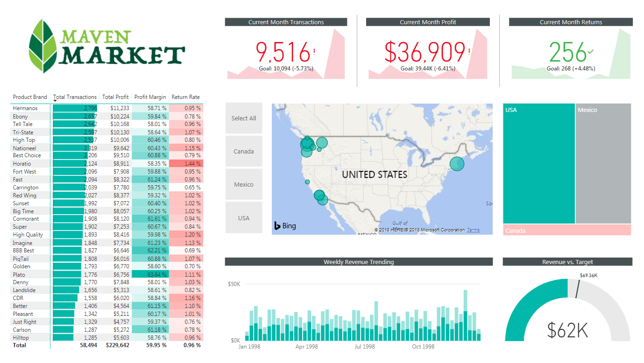Choose the USA slicer button

(x=244, y=218)
